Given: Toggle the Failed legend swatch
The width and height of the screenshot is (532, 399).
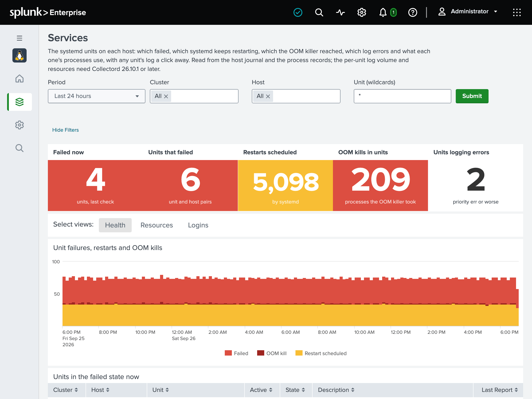Looking at the screenshot, I should tap(228, 353).
